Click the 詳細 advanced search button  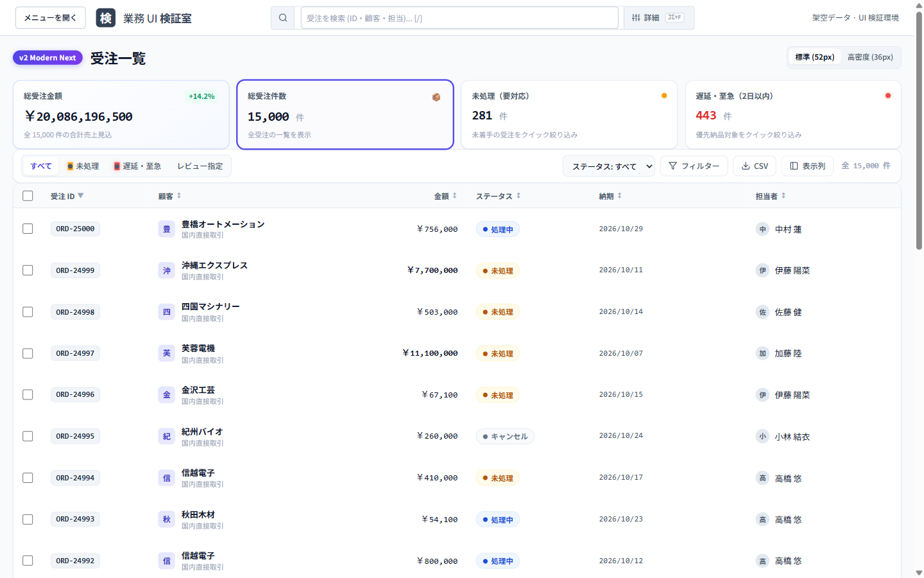pyautogui.click(x=659, y=18)
